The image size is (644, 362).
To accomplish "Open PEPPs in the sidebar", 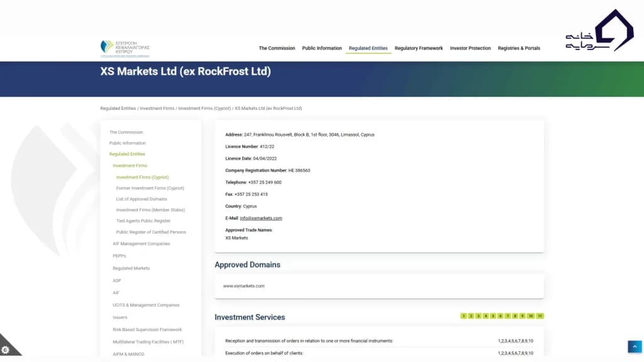I will (119, 256).
